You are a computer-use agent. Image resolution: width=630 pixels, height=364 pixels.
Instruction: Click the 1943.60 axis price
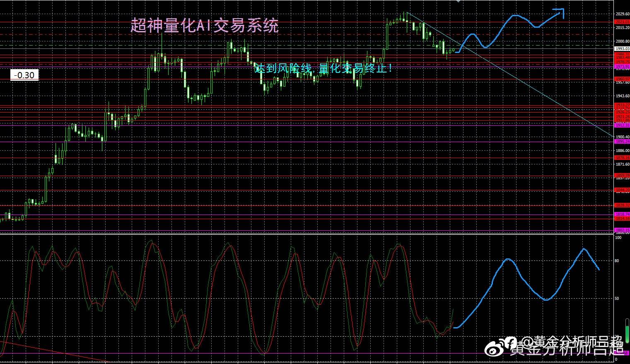click(623, 96)
